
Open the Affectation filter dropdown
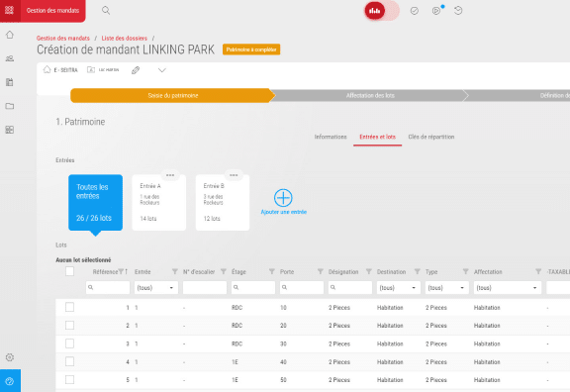(x=508, y=288)
